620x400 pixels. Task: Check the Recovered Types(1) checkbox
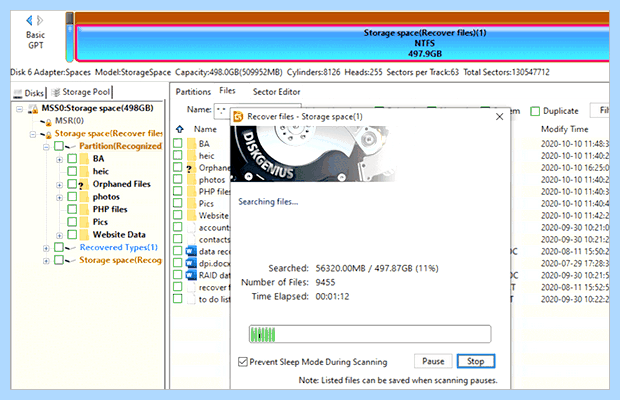click(59, 247)
